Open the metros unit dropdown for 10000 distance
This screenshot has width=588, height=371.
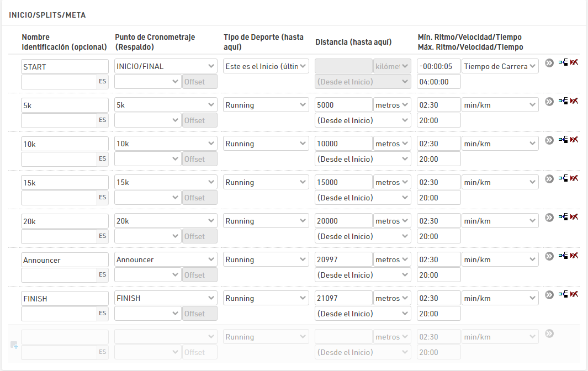[x=392, y=144]
